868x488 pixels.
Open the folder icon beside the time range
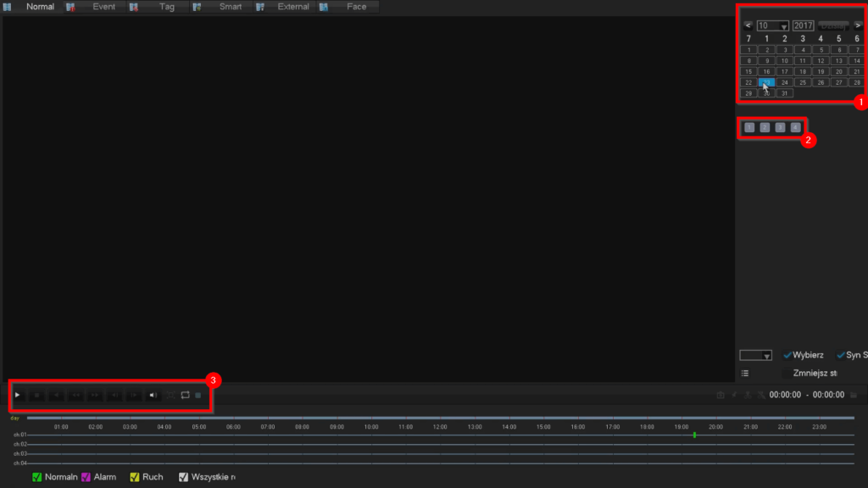pos(854,395)
